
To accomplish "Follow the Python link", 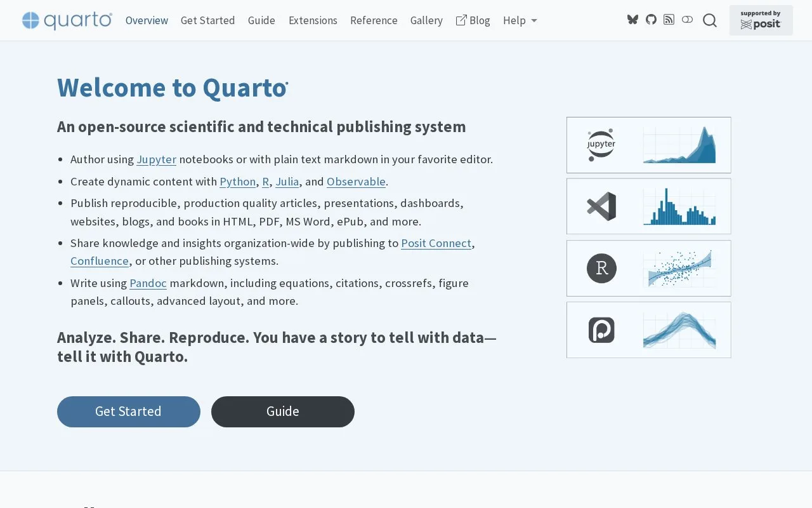I will [x=238, y=182].
